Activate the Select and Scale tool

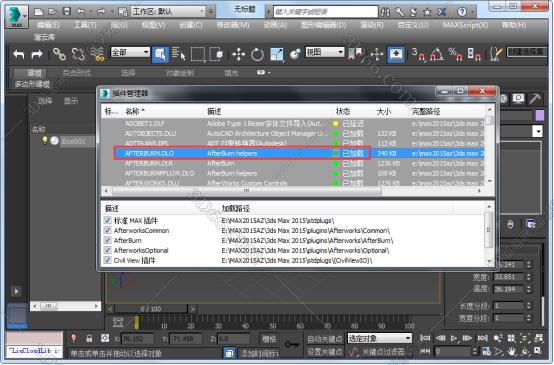coord(277,54)
